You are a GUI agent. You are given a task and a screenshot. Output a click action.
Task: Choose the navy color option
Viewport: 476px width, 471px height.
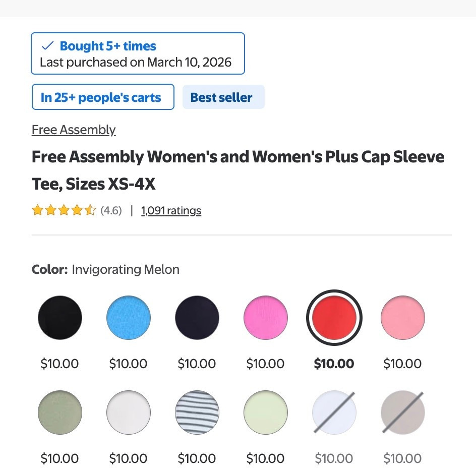[x=197, y=317]
